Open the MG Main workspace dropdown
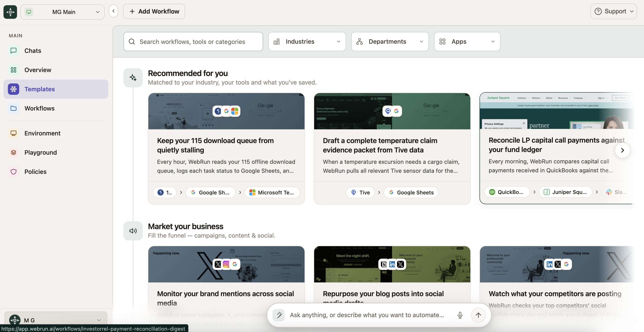 click(62, 12)
